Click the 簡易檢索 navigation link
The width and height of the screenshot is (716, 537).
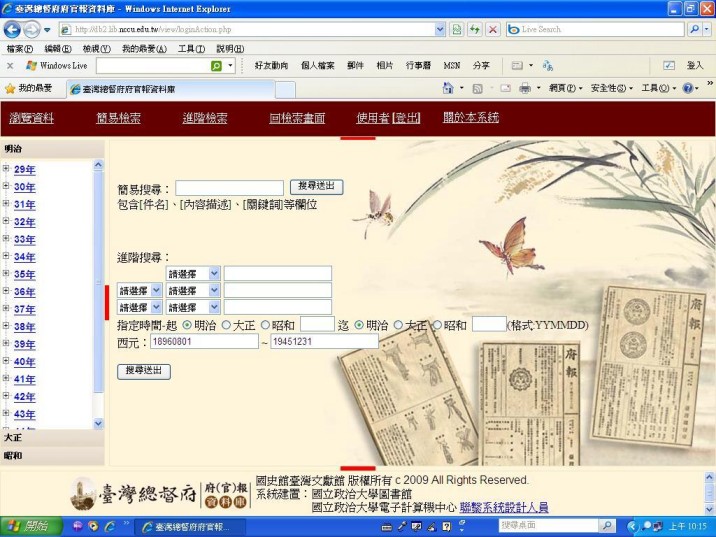tap(118, 118)
